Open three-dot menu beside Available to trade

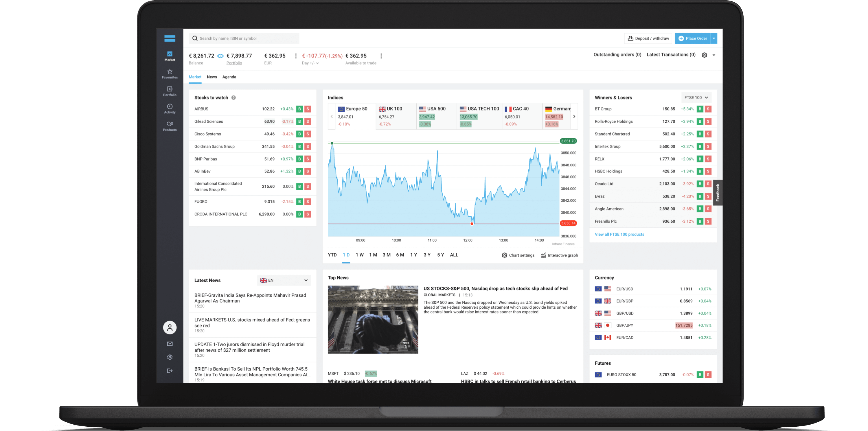tap(381, 56)
